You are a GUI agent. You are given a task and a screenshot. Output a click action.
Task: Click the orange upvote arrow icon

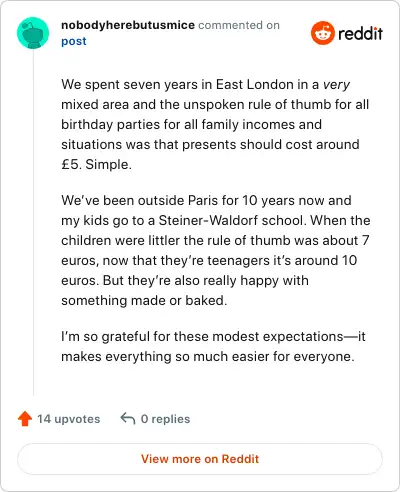(x=25, y=419)
